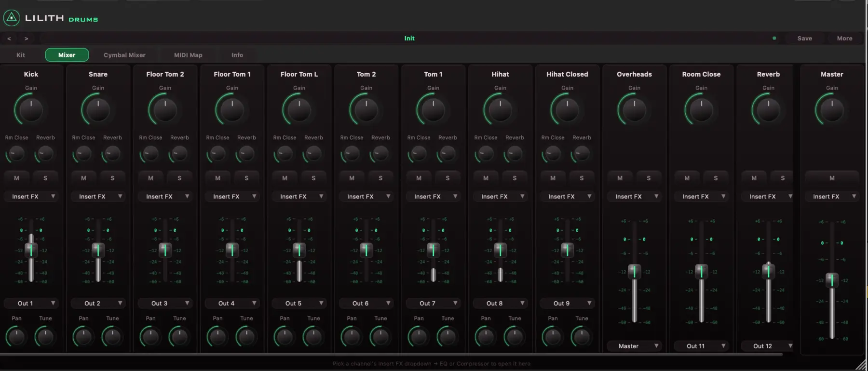868x371 pixels.
Task: Mute the Kick channel
Action: click(16, 178)
